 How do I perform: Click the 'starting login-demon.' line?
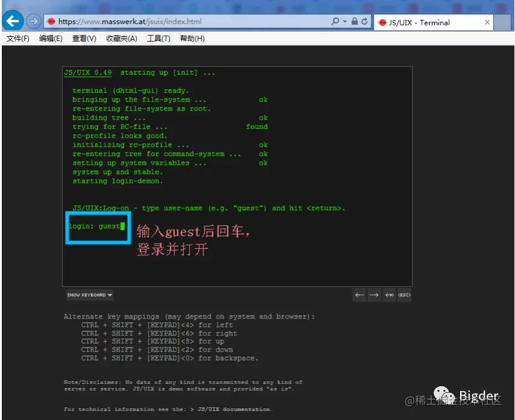(118, 181)
